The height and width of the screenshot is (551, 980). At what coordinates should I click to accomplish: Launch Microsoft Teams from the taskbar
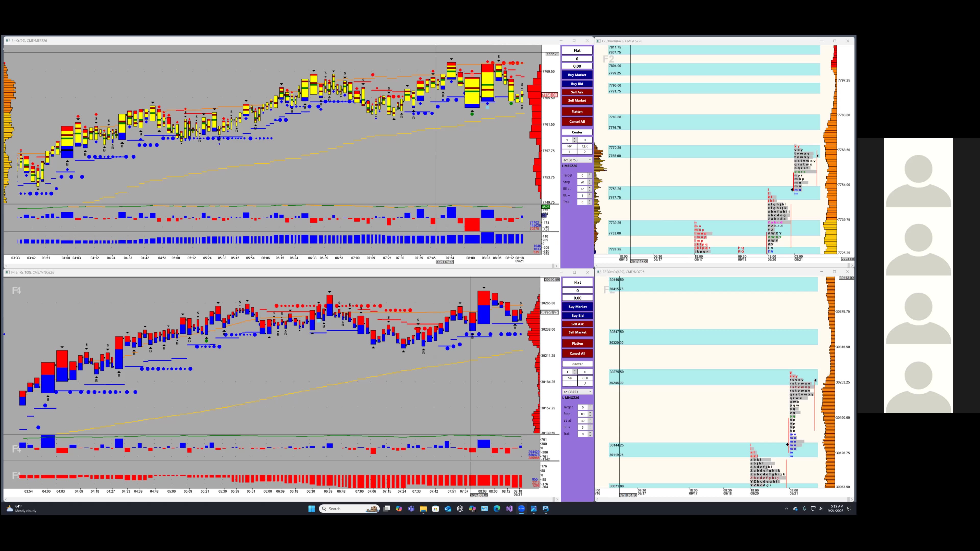(x=411, y=509)
